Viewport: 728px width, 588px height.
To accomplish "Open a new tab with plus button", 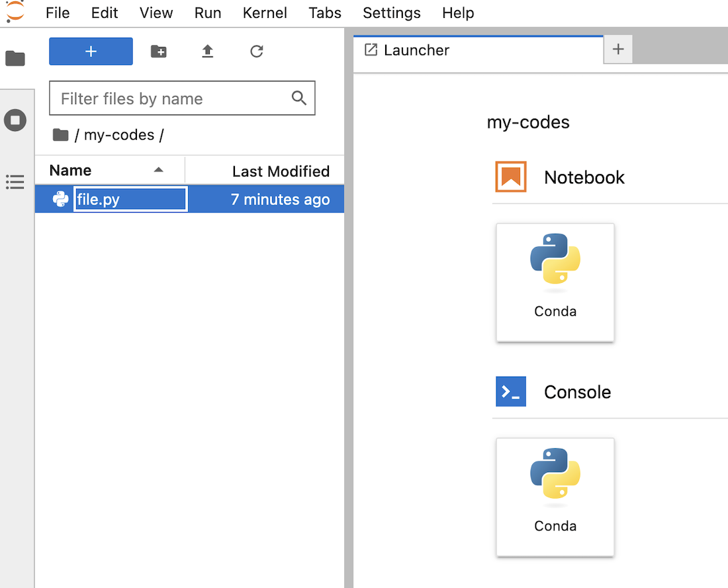I will [x=618, y=50].
